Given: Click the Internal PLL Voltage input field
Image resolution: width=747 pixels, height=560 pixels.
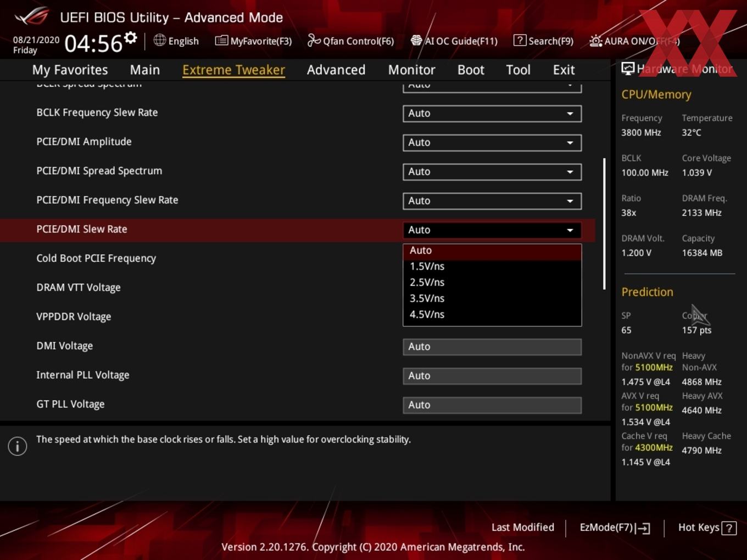Looking at the screenshot, I should click(x=492, y=376).
